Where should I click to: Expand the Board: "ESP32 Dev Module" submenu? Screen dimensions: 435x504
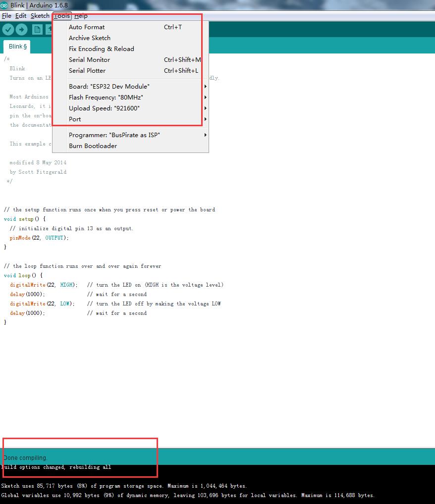tap(130, 87)
